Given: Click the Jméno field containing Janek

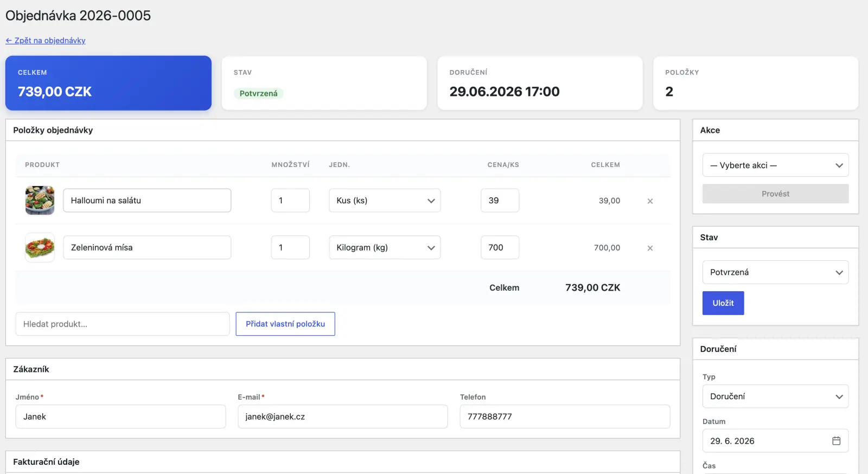Looking at the screenshot, I should pos(120,417).
